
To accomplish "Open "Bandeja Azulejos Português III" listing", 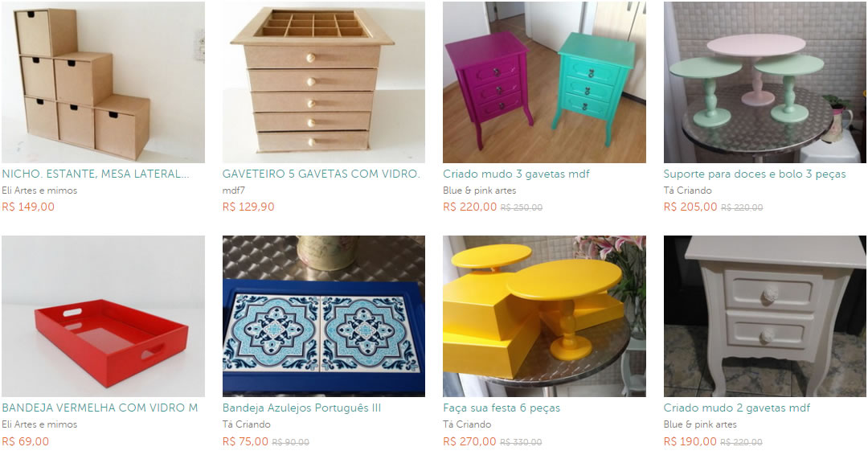I will click(301, 408).
